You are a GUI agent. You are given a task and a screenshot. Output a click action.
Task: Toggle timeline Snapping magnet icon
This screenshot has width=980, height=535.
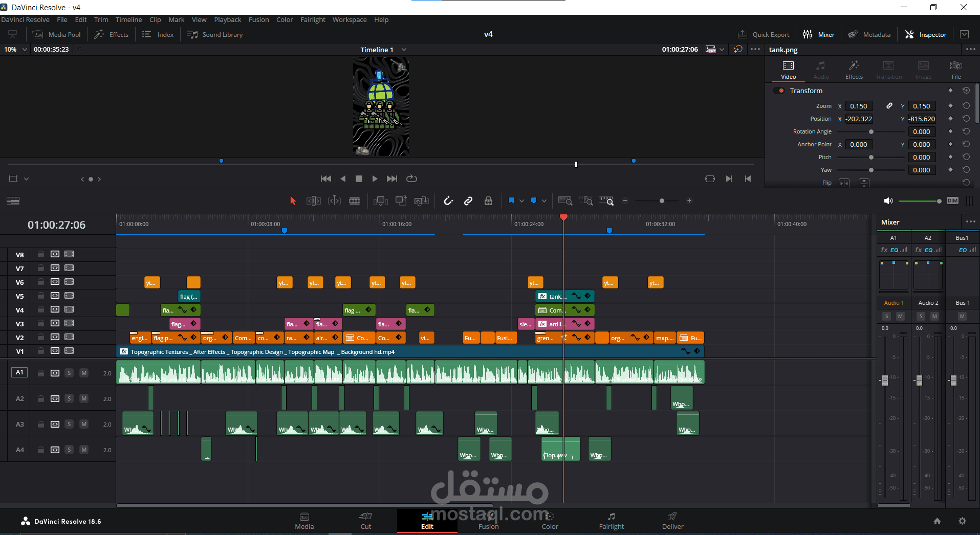click(x=448, y=201)
